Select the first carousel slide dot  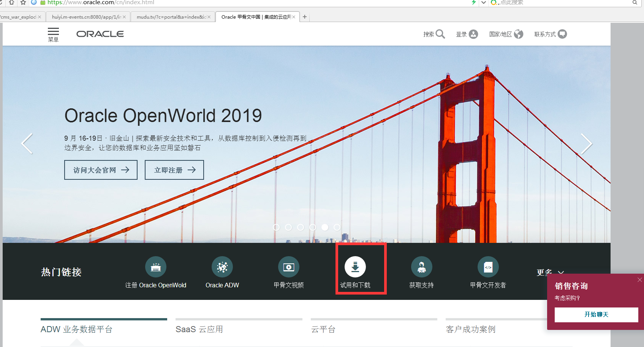tap(276, 227)
